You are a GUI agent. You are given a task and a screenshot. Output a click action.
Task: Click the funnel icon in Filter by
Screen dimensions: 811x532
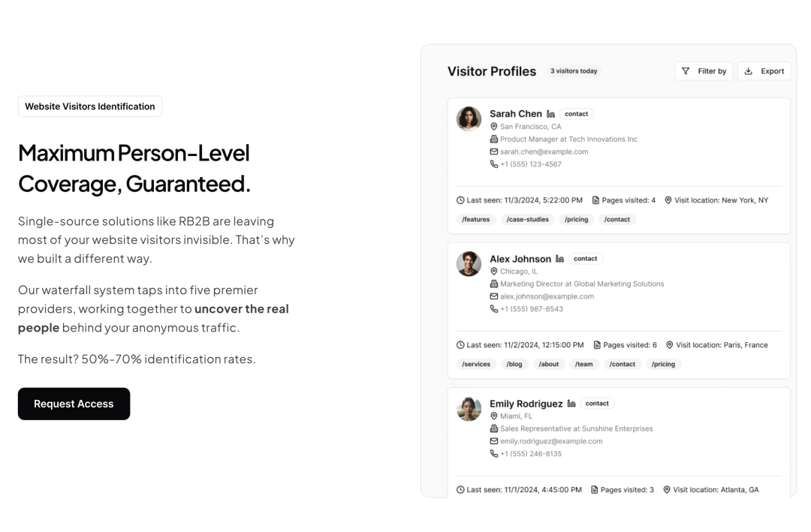point(686,71)
